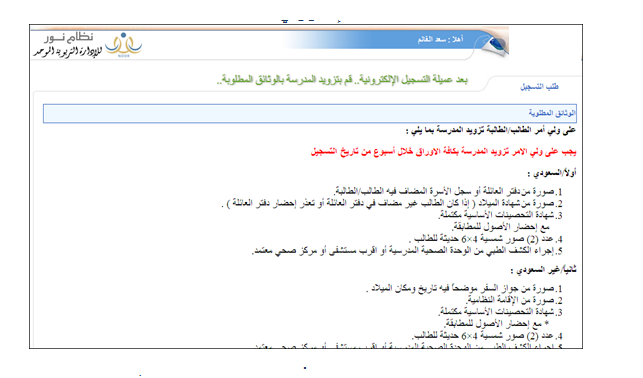Image resolution: width=643 pixels, height=378 pixels.
Task: Click شهادة التحصينات الأساسية under غير السعودي section
Action: click(500, 312)
